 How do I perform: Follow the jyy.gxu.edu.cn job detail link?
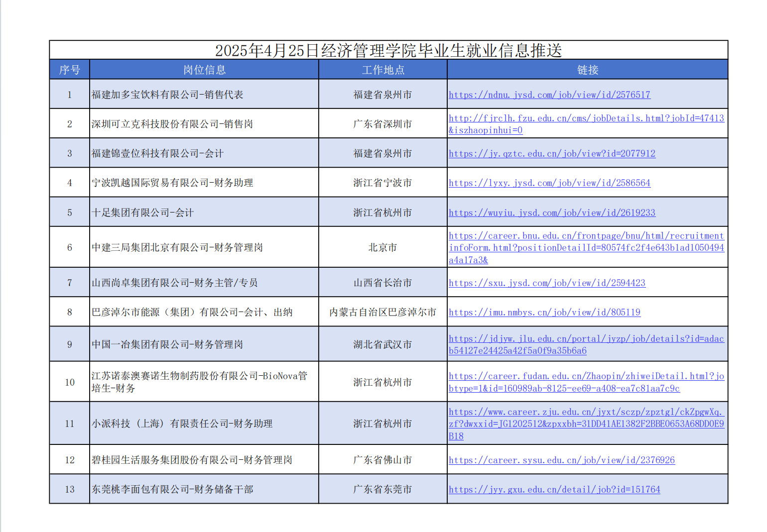pyautogui.click(x=554, y=489)
